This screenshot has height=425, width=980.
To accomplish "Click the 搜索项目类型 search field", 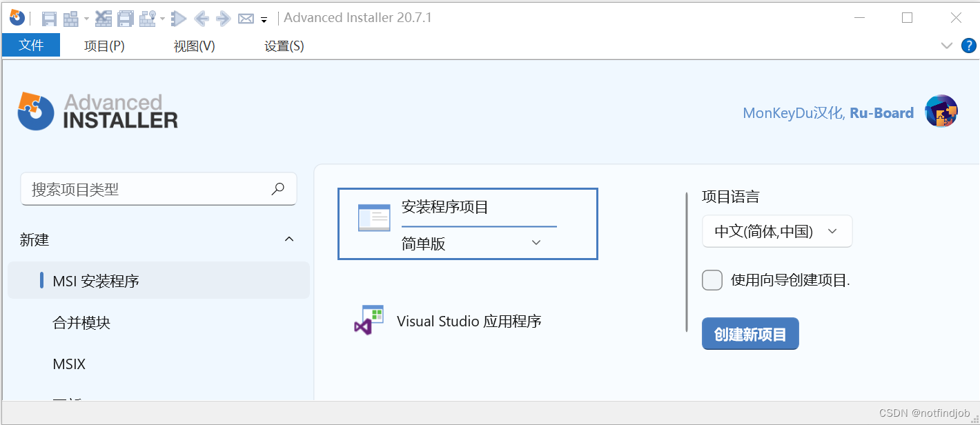I will (138, 188).
